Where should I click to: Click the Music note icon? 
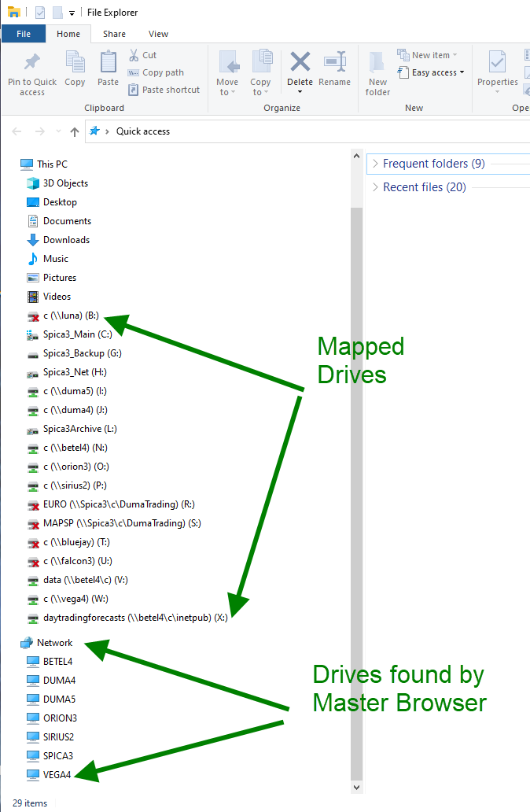[33, 258]
